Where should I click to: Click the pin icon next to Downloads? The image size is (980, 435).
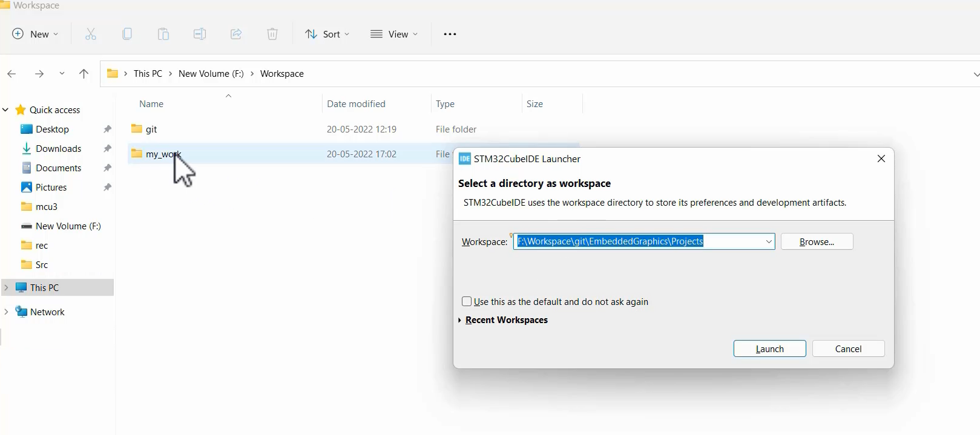pyautogui.click(x=108, y=148)
